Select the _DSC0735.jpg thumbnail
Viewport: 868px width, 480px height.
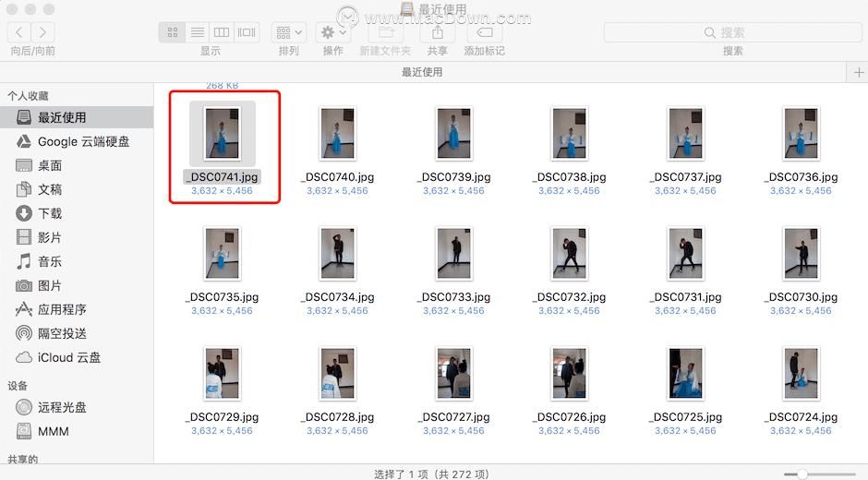tap(223, 254)
